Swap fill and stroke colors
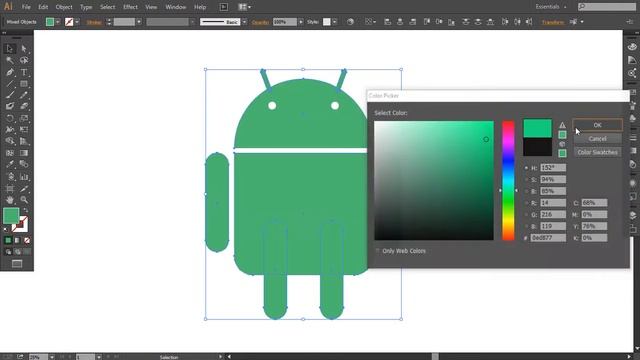The image size is (640, 360). (x=25, y=210)
